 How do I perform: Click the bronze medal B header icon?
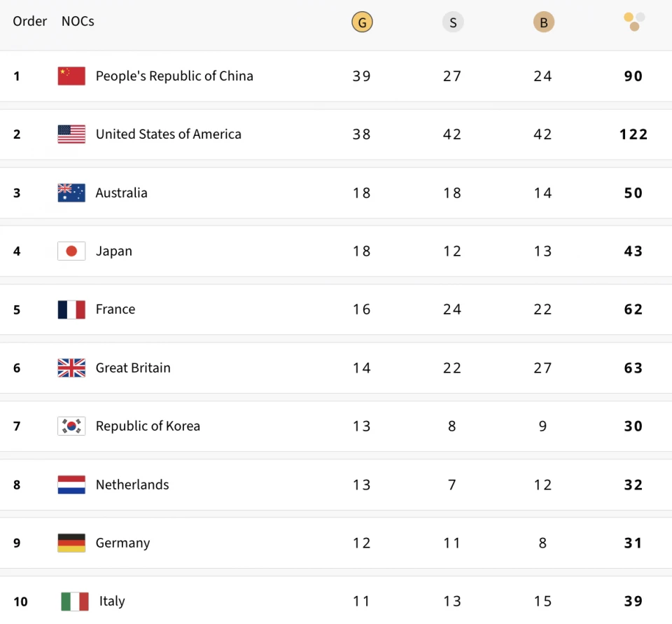(x=543, y=22)
